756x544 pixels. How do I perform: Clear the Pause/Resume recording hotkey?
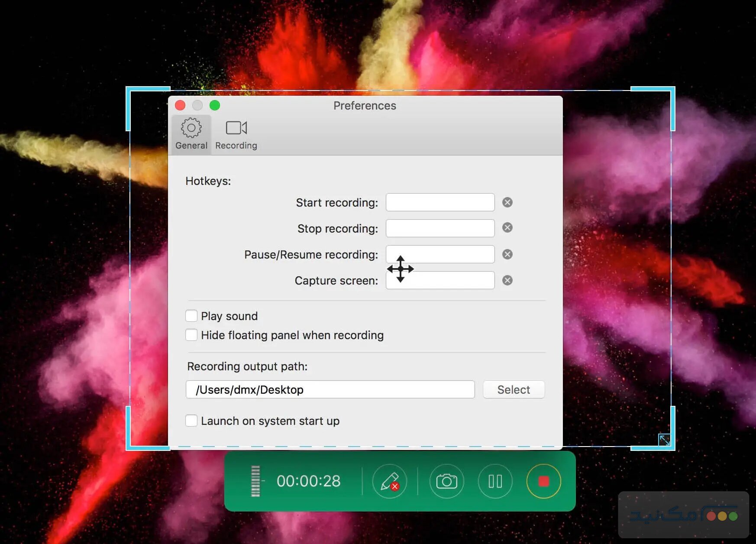pos(507,254)
